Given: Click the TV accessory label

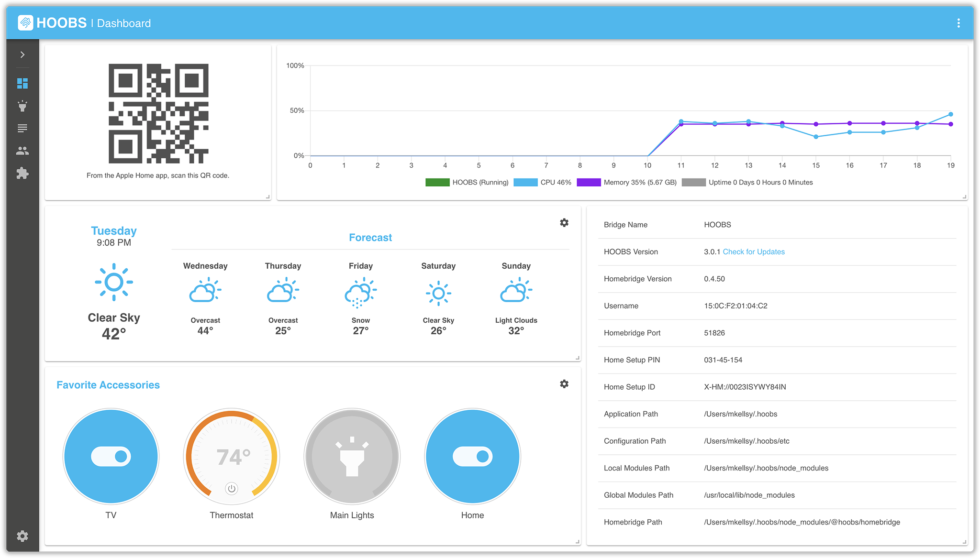Looking at the screenshot, I should (x=111, y=515).
